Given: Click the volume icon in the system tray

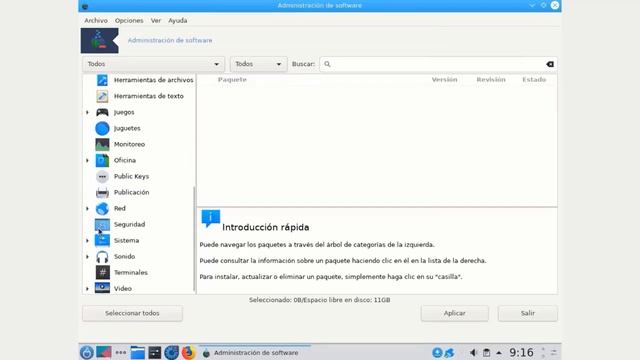Looking at the screenshot, I should [473, 352].
